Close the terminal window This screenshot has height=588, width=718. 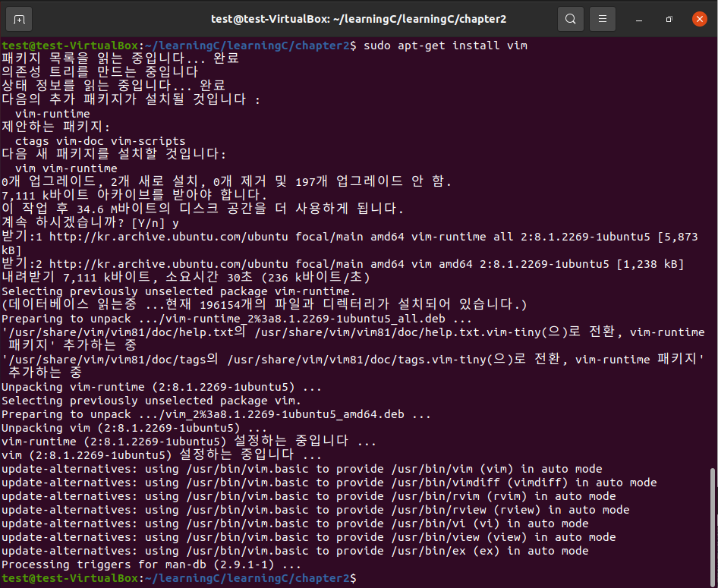[x=699, y=19]
